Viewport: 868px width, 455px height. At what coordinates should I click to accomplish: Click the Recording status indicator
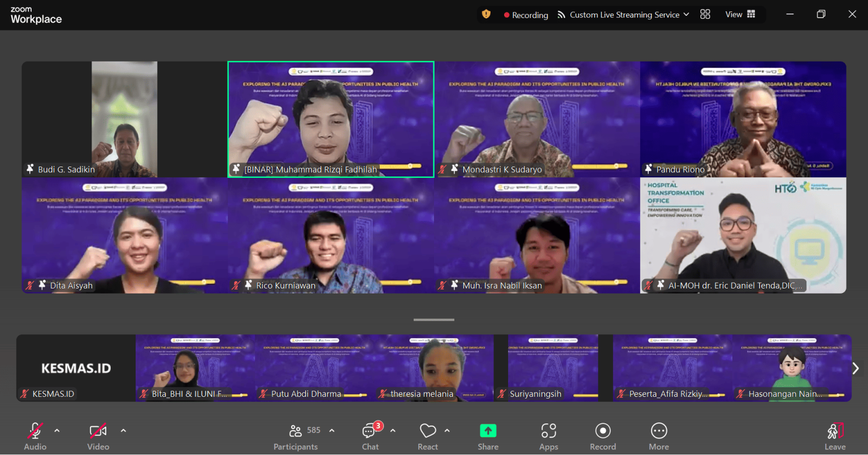(x=526, y=15)
